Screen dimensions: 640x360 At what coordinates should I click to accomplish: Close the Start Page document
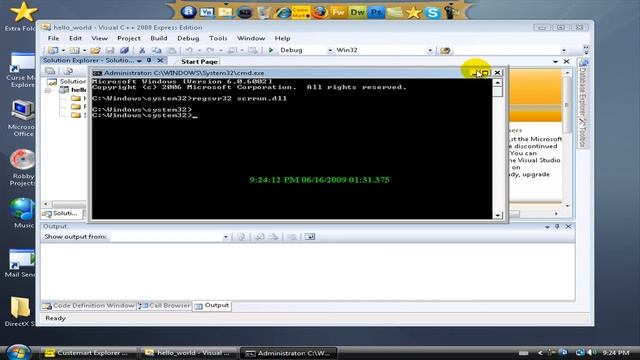[567, 62]
